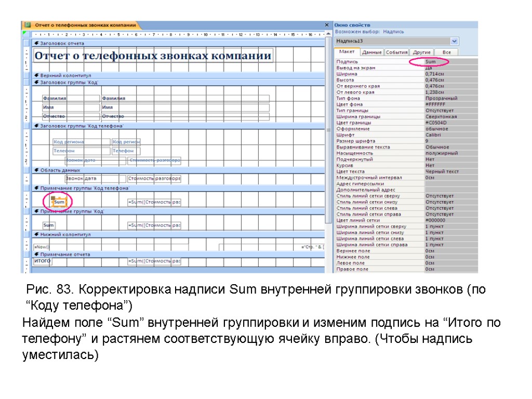The width and height of the screenshot is (532, 399).
Task: Select the left 'Имя' label control
Action: point(71,107)
